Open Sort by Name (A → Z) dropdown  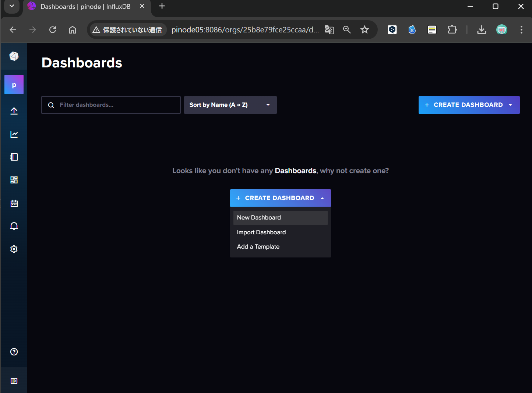[230, 105]
